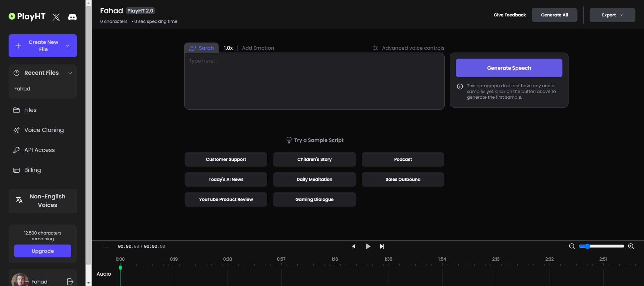Click the Generate All button
Viewport: 644px width, 286px height.
[x=554, y=15]
